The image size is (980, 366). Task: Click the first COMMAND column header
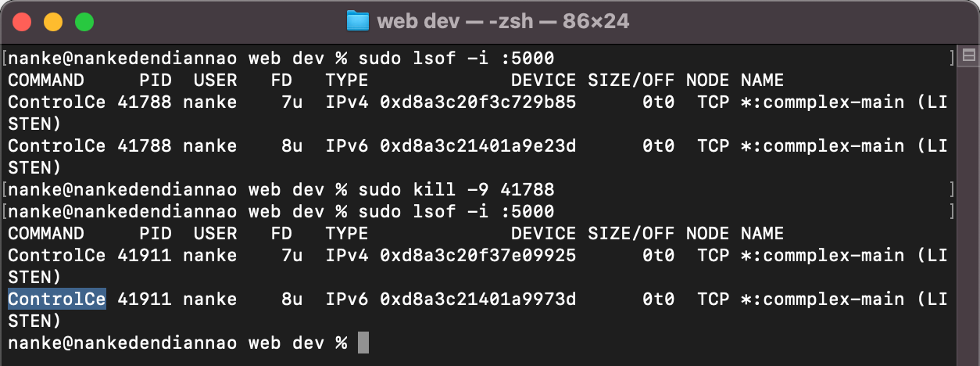(45, 80)
